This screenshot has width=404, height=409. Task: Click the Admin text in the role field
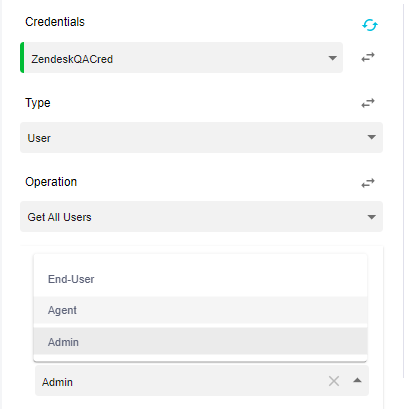[x=57, y=382]
